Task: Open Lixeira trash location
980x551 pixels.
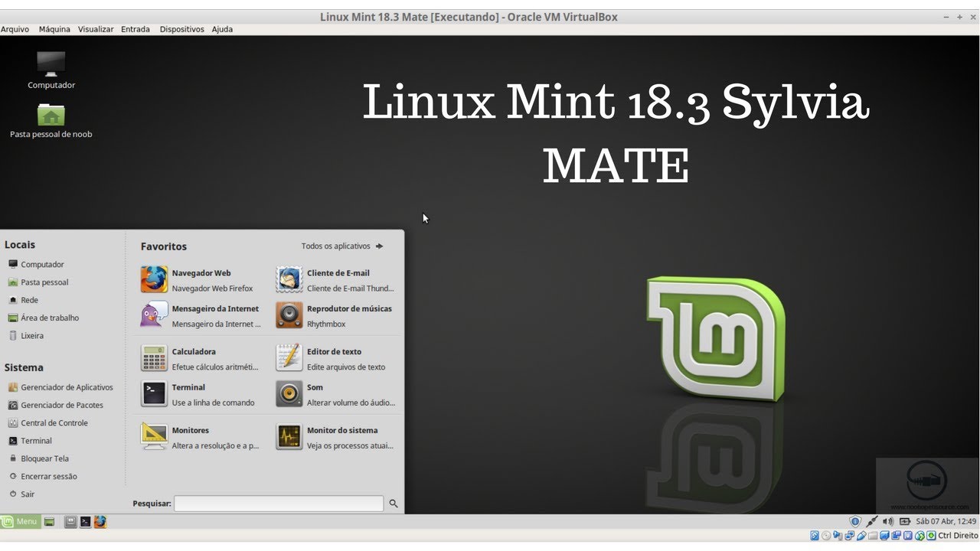Action: [26, 336]
